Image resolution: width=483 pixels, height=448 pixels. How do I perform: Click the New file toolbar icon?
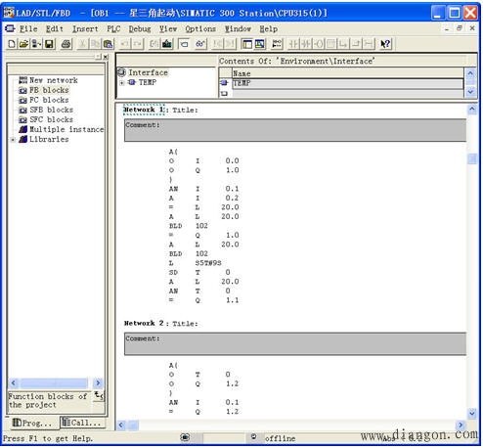pos(12,44)
